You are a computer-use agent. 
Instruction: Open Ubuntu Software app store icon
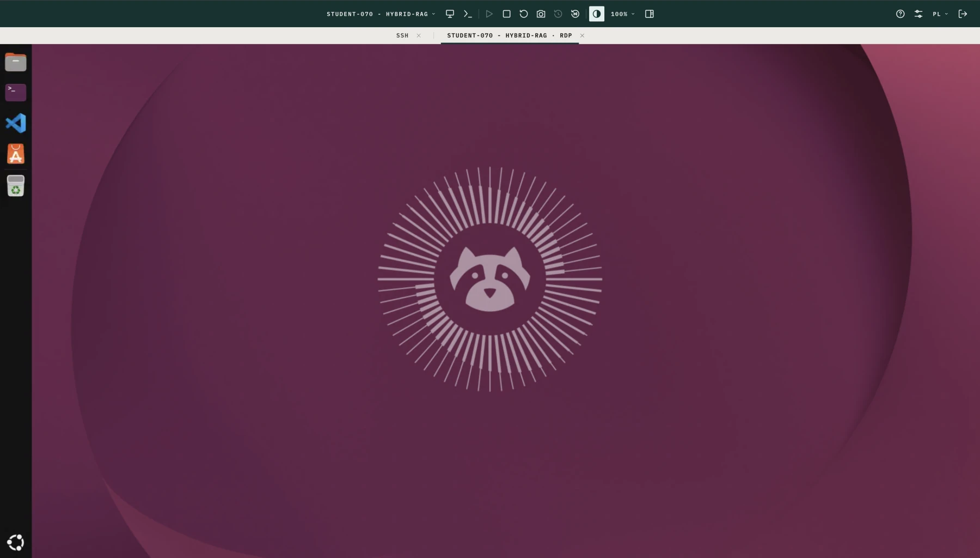tap(16, 154)
